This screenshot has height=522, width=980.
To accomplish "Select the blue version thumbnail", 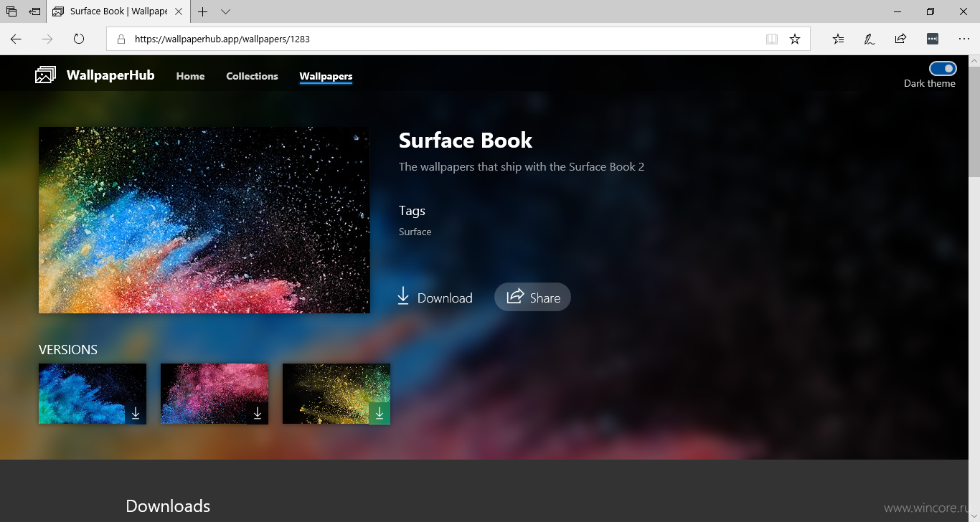I will [93, 394].
